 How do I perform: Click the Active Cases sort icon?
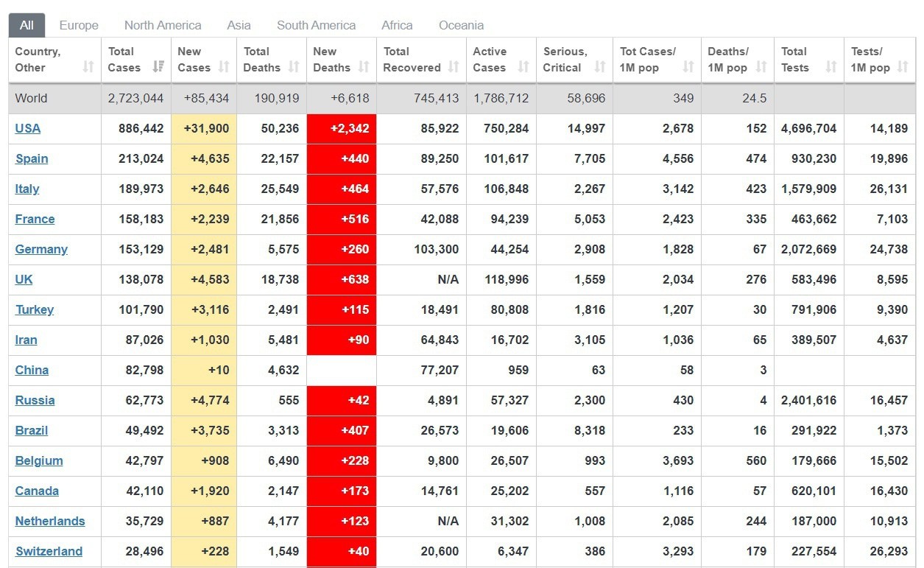coord(523,67)
